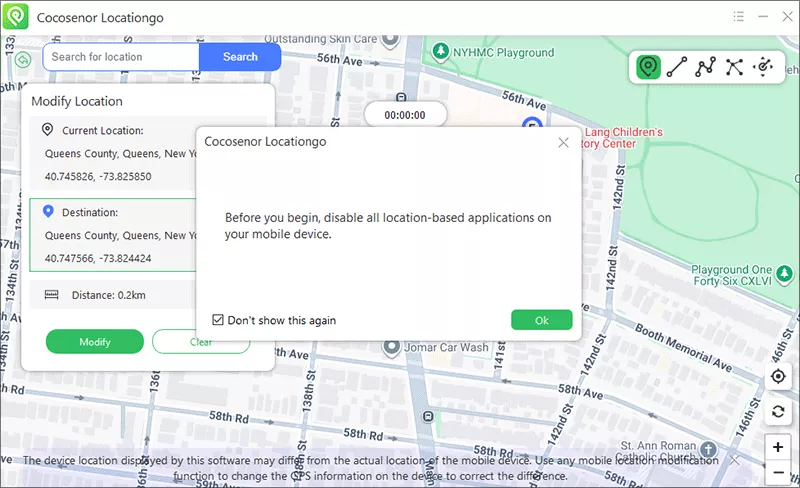Click the Current Location pin icon
800x488 pixels.
47,130
